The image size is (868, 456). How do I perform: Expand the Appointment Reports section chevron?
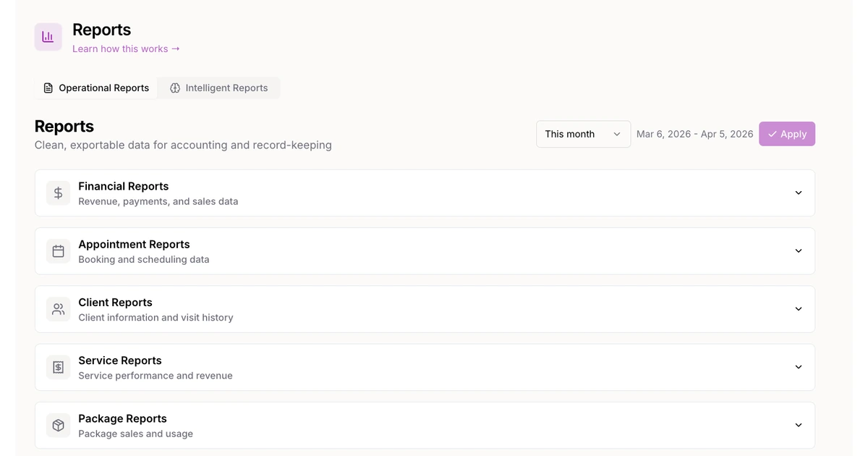click(x=799, y=251)
